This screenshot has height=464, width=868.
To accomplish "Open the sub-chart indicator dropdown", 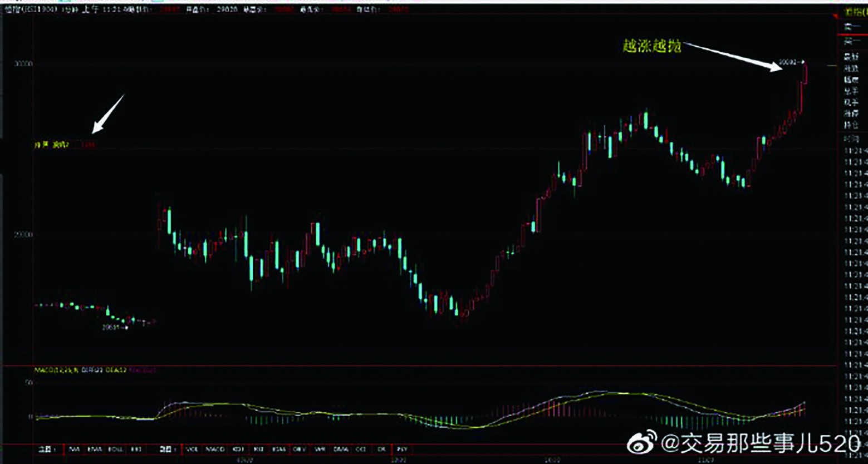I will point(169,451).
